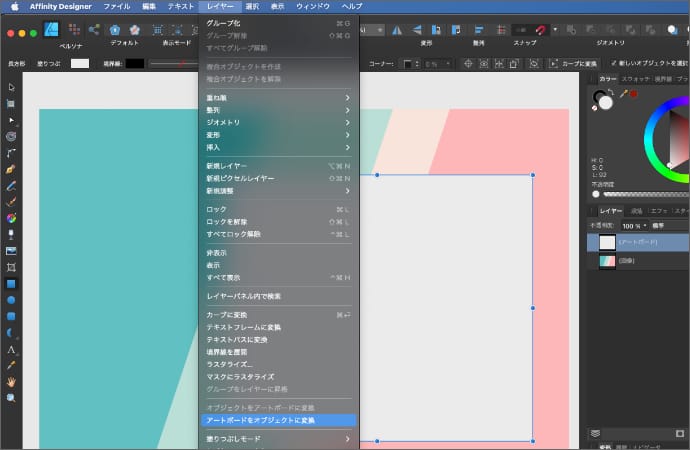Switch to the スウォッチ tab
The width and height of the screenshot is (690, 450).
tap(634, 78)
